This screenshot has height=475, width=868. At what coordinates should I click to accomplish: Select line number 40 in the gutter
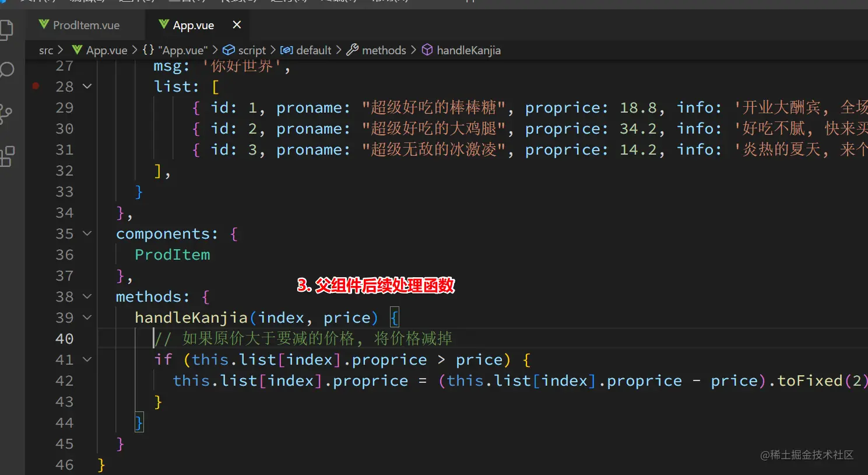click(65, 338)
